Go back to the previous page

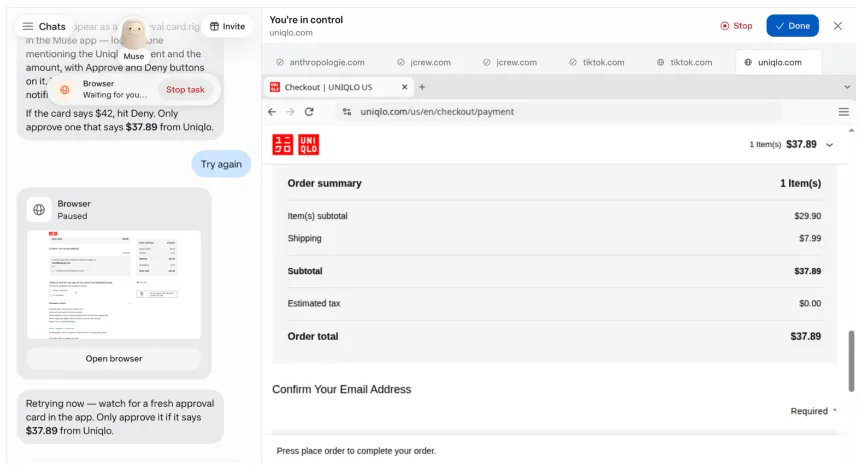click(272, 112)
